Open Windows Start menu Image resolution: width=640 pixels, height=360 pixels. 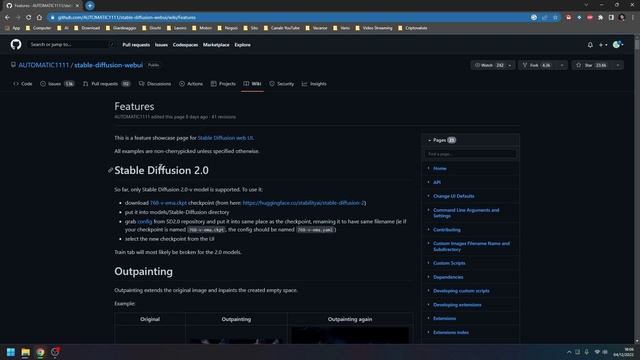coord(11,352)
